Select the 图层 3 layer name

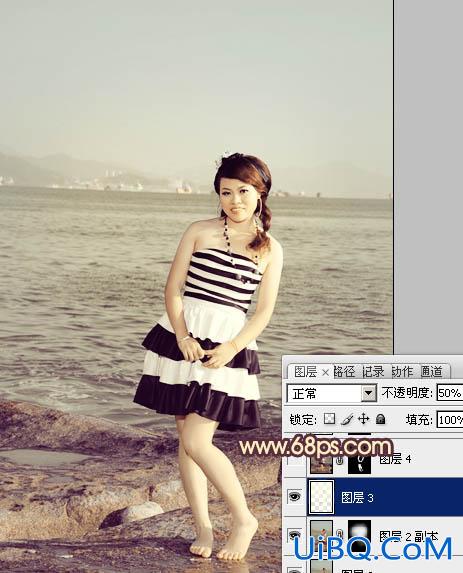click(x=357, y=497)
